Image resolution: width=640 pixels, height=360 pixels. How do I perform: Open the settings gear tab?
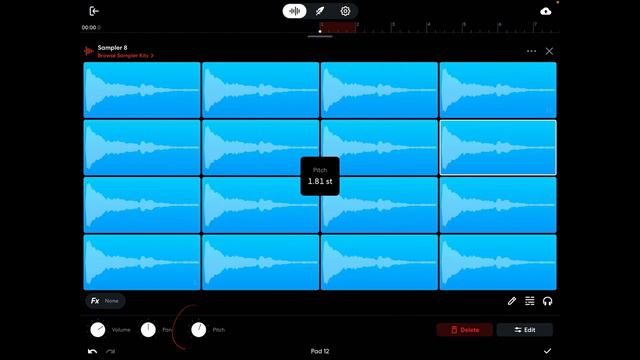coord(345,11)
